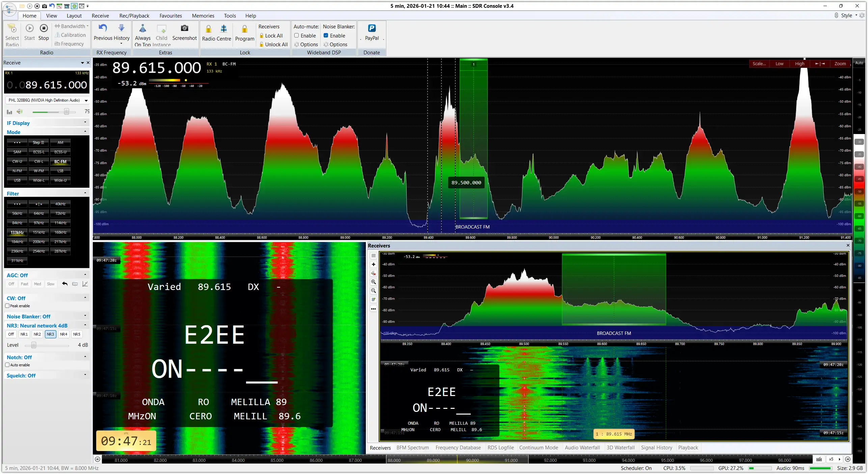This screenshot has height=474, width=868.
Task: Click the PayPal donate icon
Action: click(372, 28)
